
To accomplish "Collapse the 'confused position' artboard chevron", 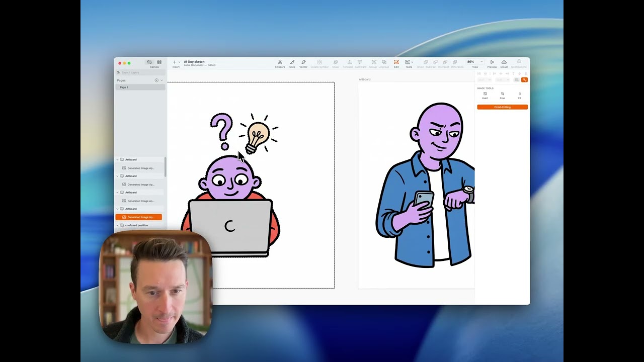I will [117, 225].
